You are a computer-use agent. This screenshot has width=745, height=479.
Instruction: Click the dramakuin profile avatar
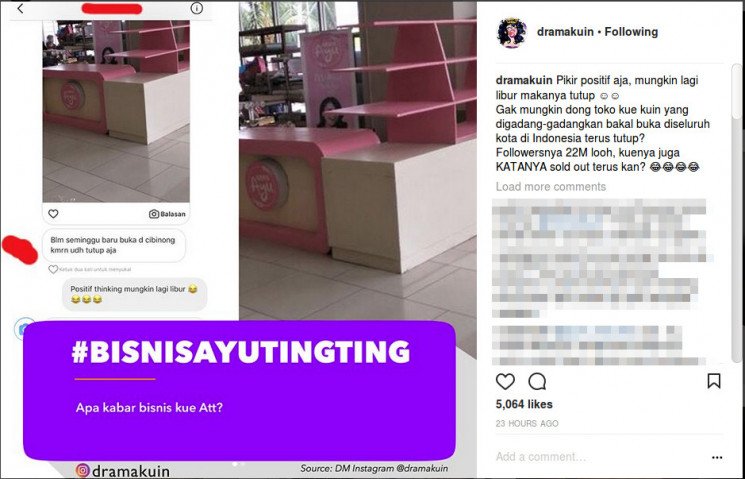tap(512, 33)
